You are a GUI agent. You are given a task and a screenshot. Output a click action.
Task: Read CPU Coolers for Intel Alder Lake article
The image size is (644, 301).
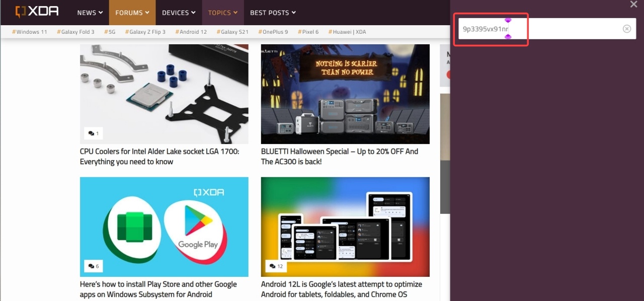coord(159,157)
